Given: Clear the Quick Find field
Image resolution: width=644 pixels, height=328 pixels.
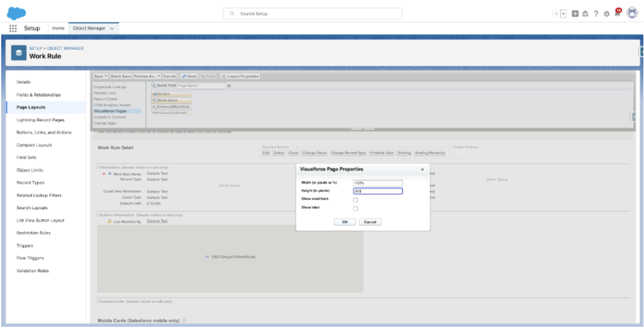Looking at the screenshot, I should tap(229, 86).
